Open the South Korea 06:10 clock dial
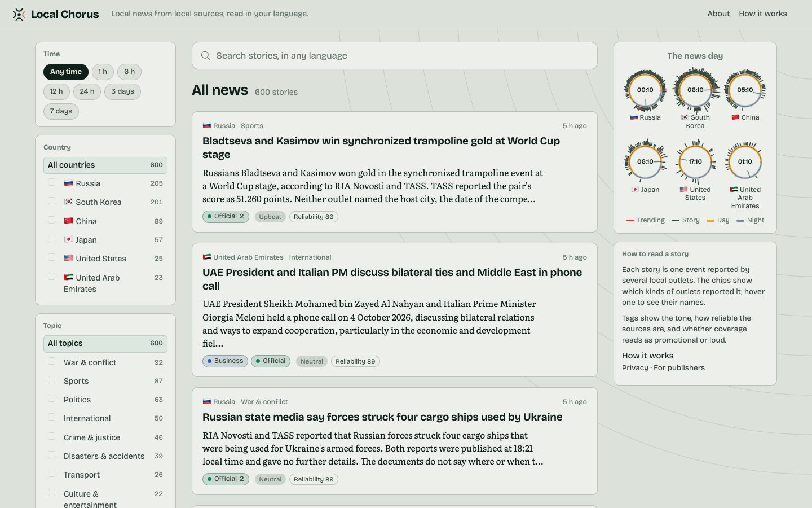The image size is (812, 508). pos(695,90)
